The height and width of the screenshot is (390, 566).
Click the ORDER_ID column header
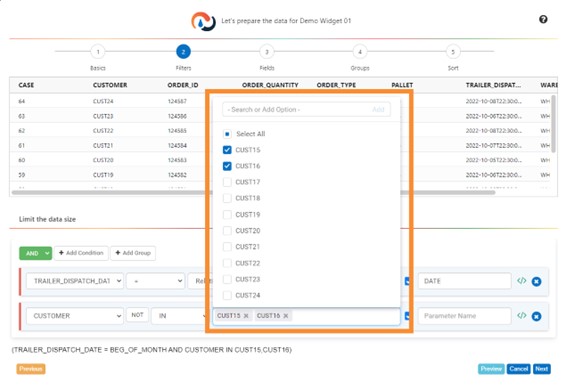[x=183, y=85]
